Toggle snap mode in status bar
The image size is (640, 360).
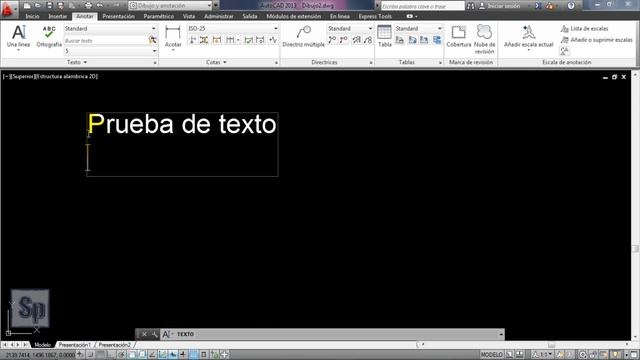(91, 355)
